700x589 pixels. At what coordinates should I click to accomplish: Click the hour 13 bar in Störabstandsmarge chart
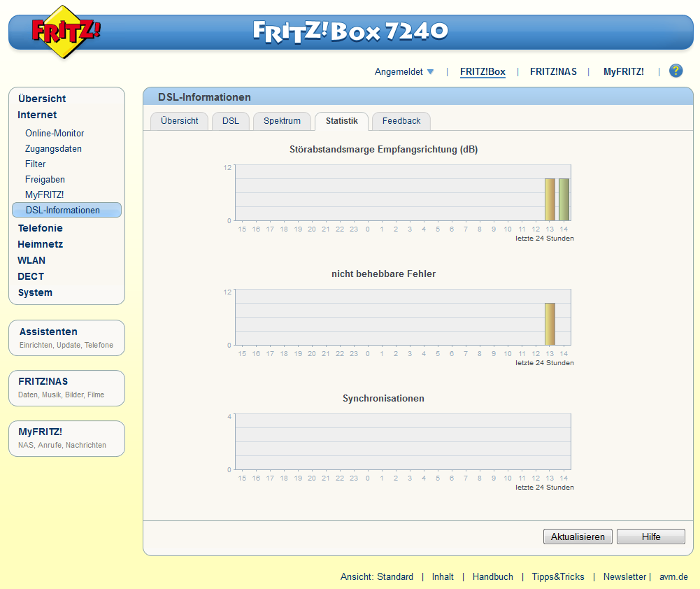[550, 199]
